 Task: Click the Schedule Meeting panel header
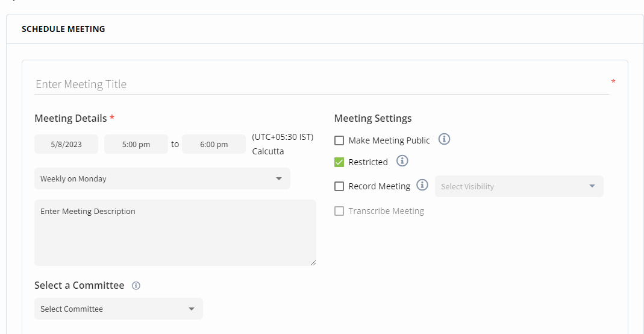point(63,29)
